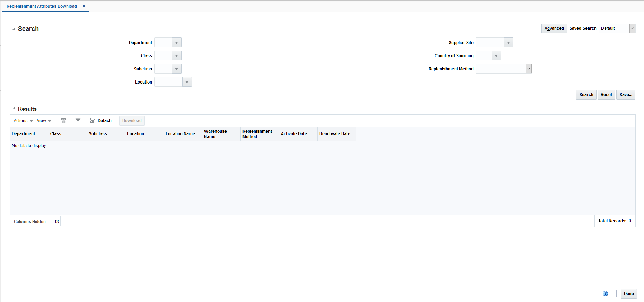The image size is (644, 302).
Task: Click the Reset button
Action: coord(606,95)
